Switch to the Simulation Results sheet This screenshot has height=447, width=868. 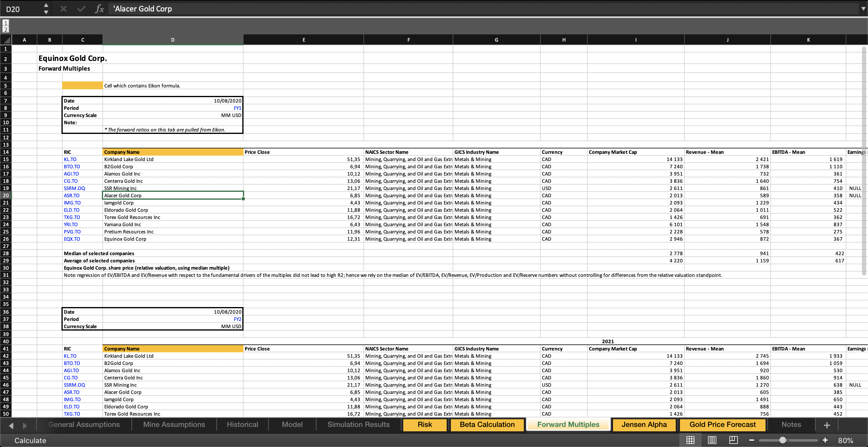358,424
